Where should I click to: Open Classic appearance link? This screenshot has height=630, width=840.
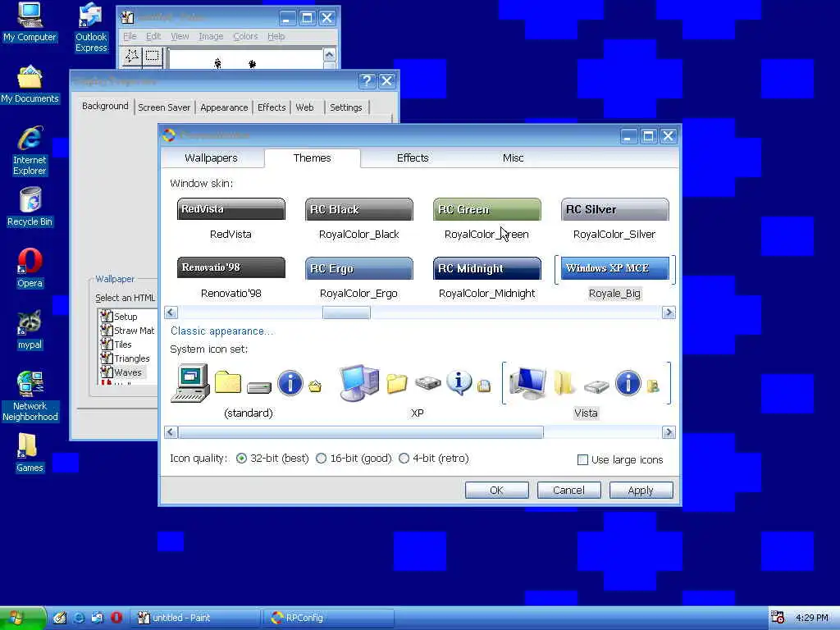(x=221, y=331)
